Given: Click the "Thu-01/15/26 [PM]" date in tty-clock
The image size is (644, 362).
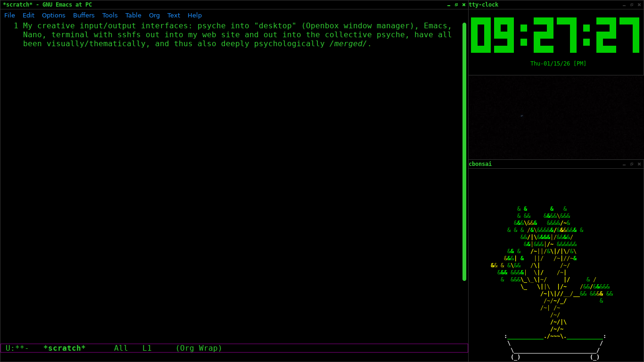Looking at the screenshot, I should coord(558,64).
